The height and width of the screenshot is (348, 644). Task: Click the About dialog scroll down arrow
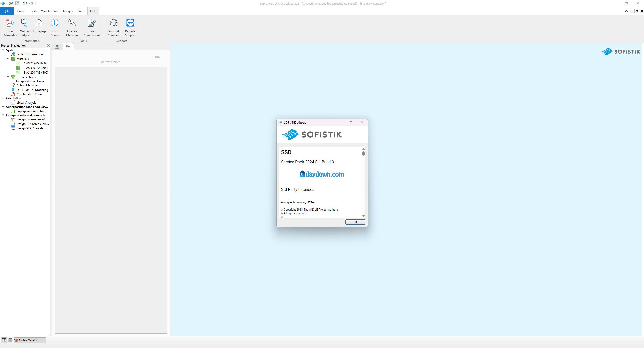[363, 216]
